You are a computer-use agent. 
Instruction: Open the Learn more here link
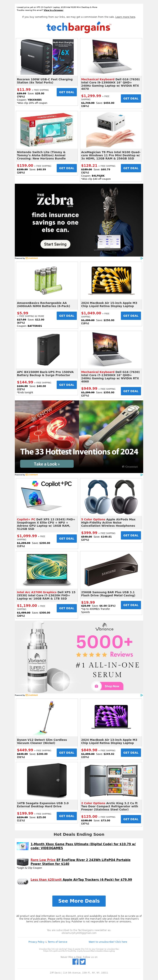(x=125, y=17)
